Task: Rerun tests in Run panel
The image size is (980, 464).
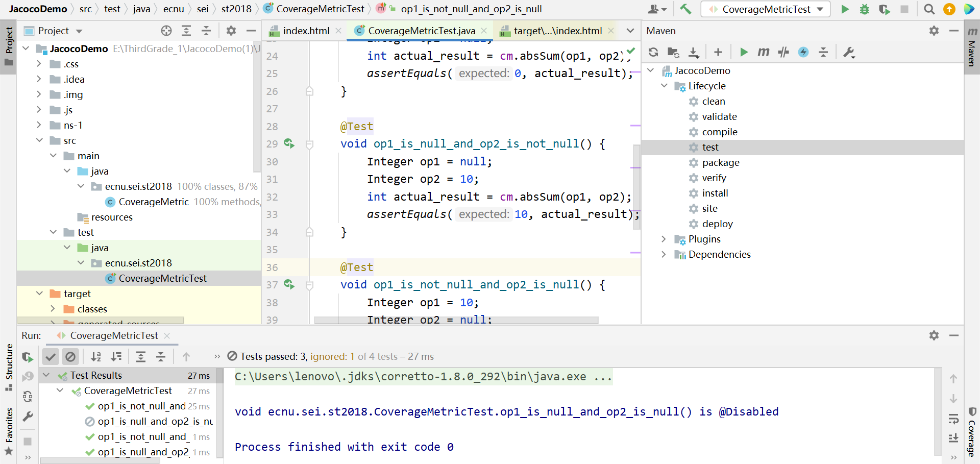Action: pos(28,357)
